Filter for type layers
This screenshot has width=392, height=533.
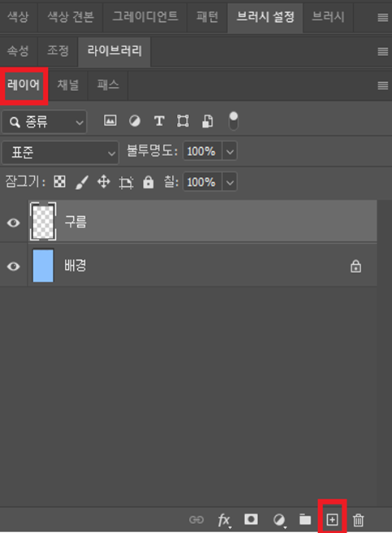(159, 121)
